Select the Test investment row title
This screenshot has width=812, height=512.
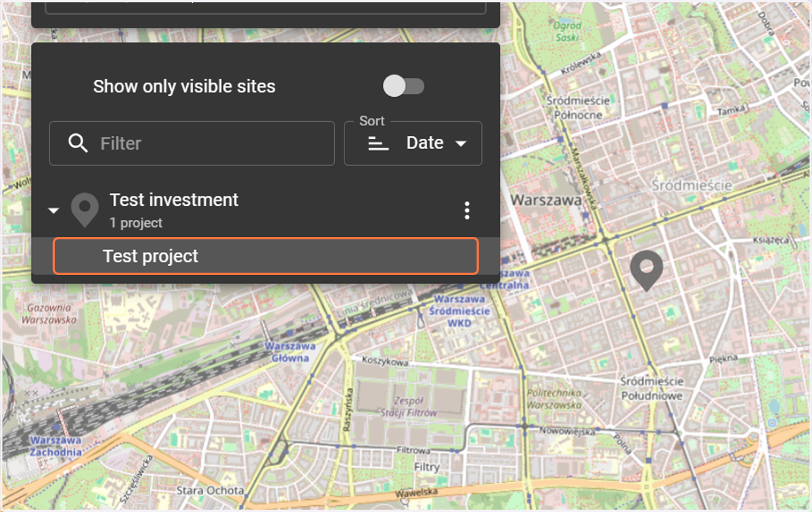click(174, 200)
